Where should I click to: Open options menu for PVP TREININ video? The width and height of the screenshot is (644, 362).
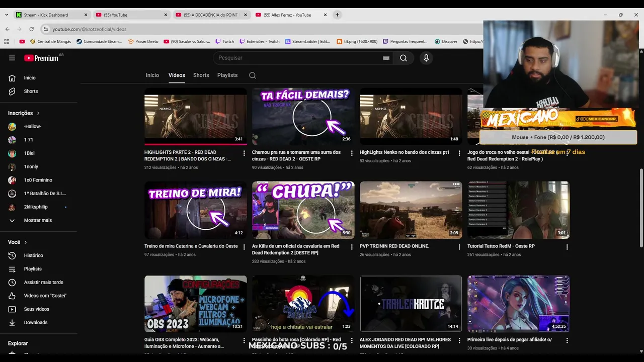click(x=459, y=247)
